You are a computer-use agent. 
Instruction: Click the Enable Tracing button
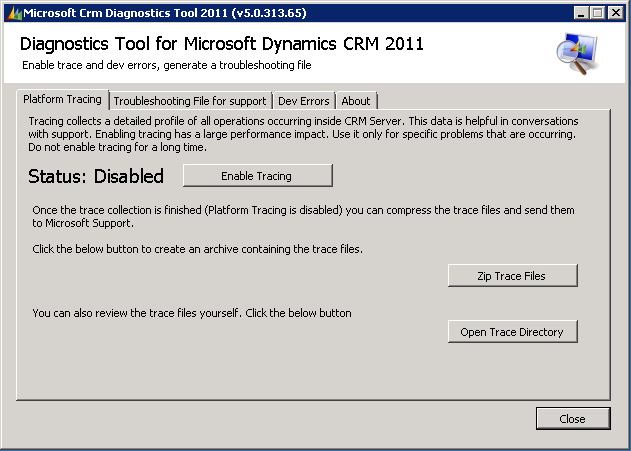[x=258, y=175]
